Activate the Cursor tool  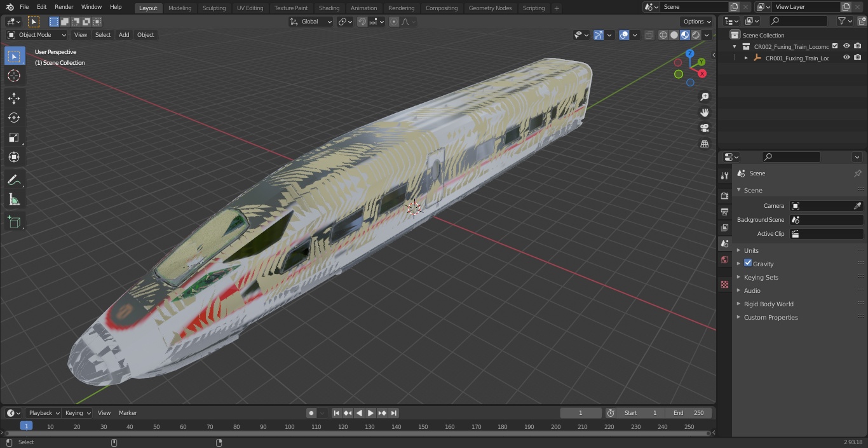click(x=14, y=76)
